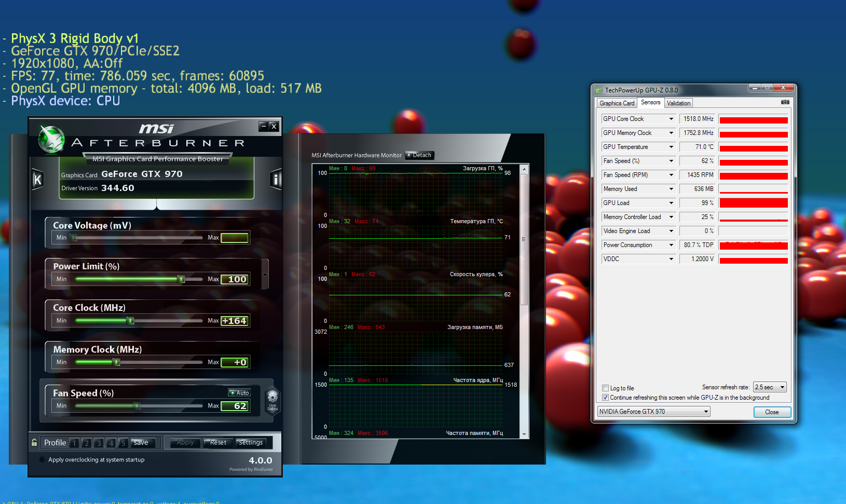Uncheck Continue refreshing in background checkbox
Screen dimensions: 846x504
point(605,398)
